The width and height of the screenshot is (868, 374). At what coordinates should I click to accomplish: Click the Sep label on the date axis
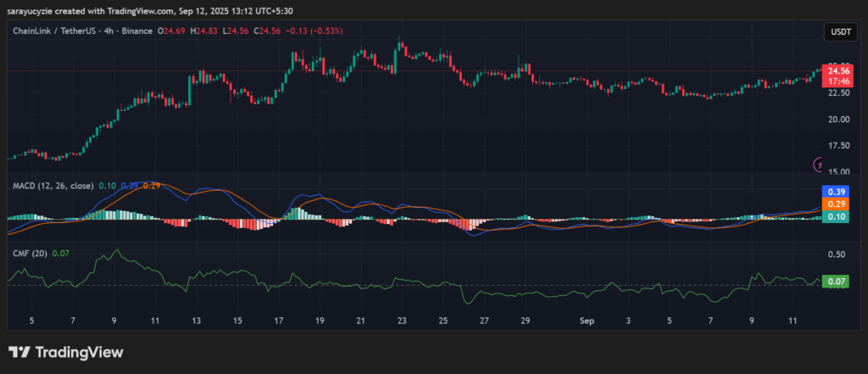(x=587, y=321)
